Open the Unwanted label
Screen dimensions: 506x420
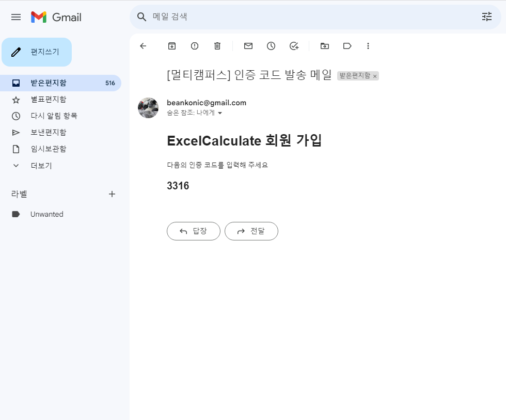[x=61, y=214]
